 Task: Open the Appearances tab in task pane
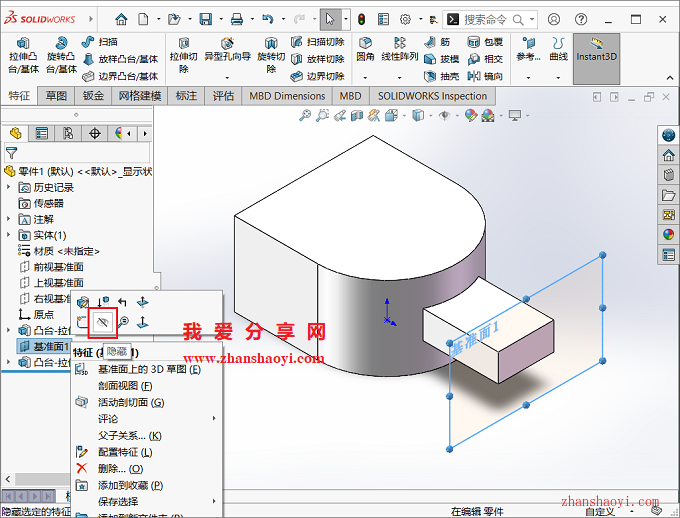(x=668, y=235)
